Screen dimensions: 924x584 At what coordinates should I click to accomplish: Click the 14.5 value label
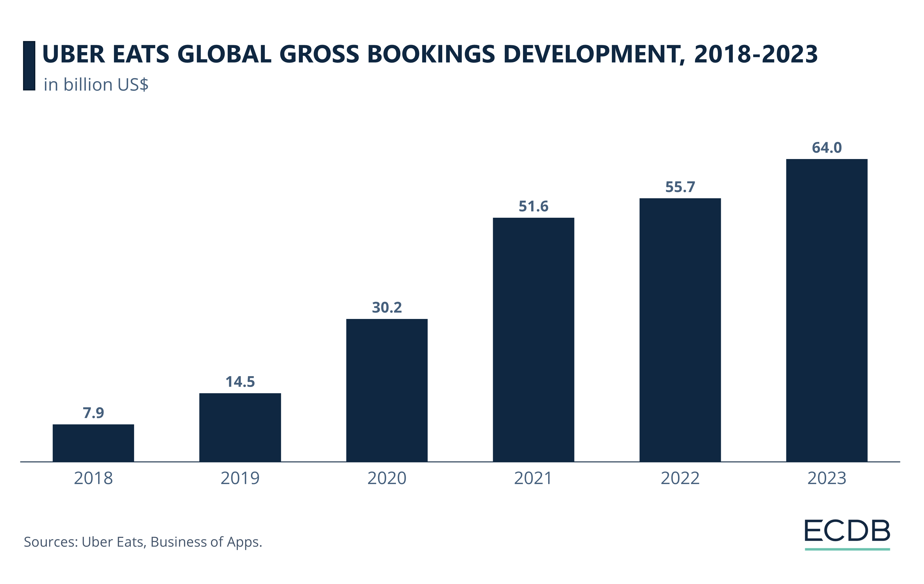(240, 382)
